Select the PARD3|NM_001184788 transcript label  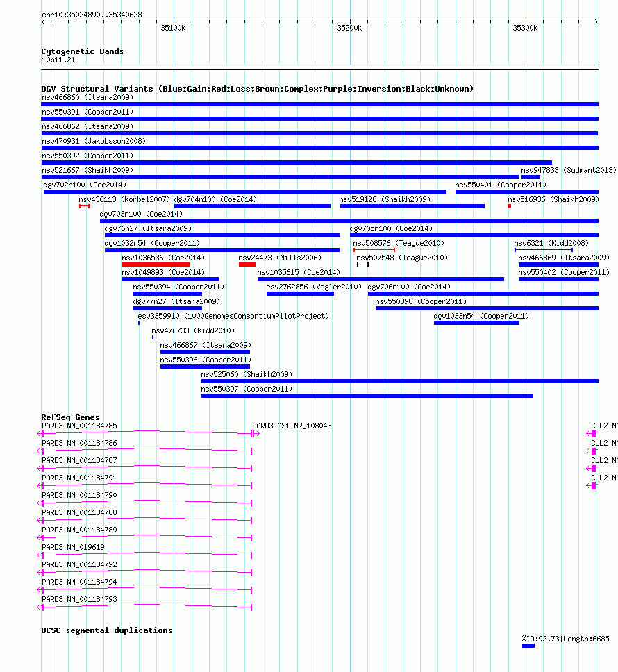tap(79, 512)
